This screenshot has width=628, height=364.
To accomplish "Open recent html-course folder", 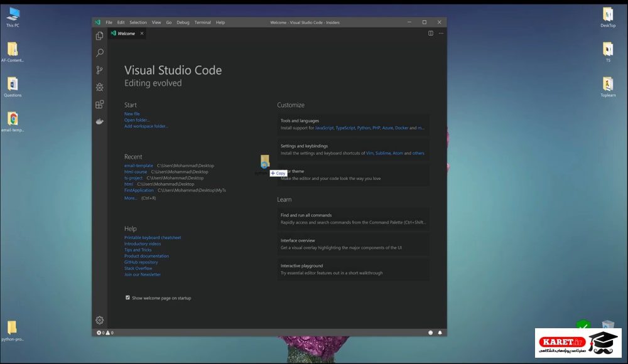I will [136, 172].
